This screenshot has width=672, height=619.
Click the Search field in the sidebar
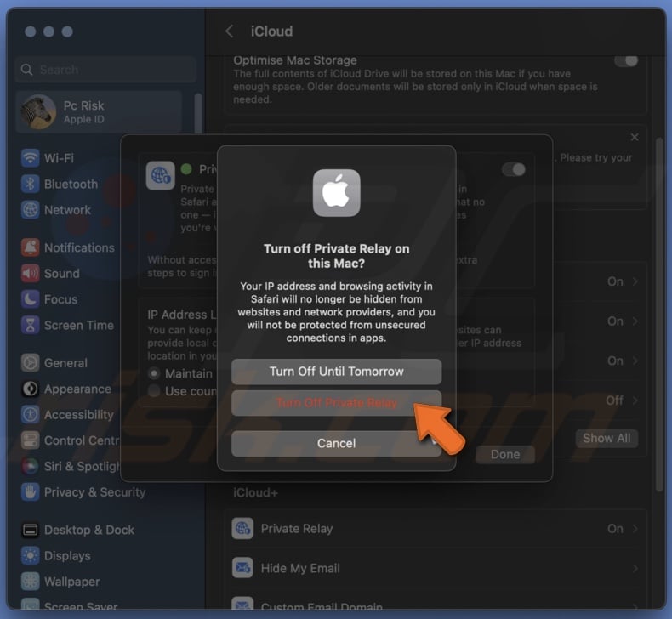[x=105, y=70]
